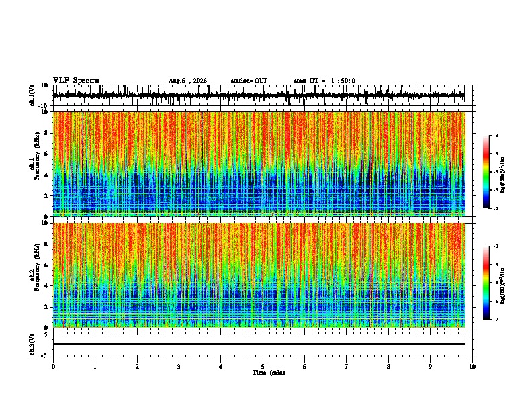Click the '2' kHz tick on ch.1 frequency axis

46,196
